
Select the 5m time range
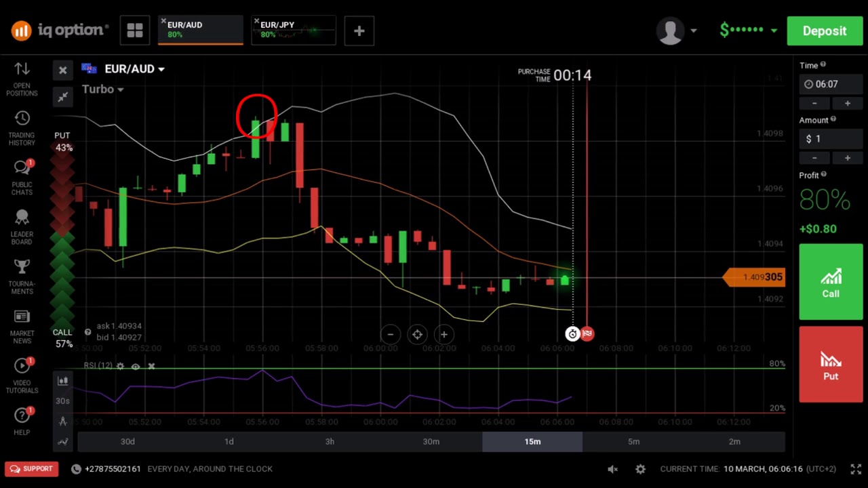click(x=633, y=441)
